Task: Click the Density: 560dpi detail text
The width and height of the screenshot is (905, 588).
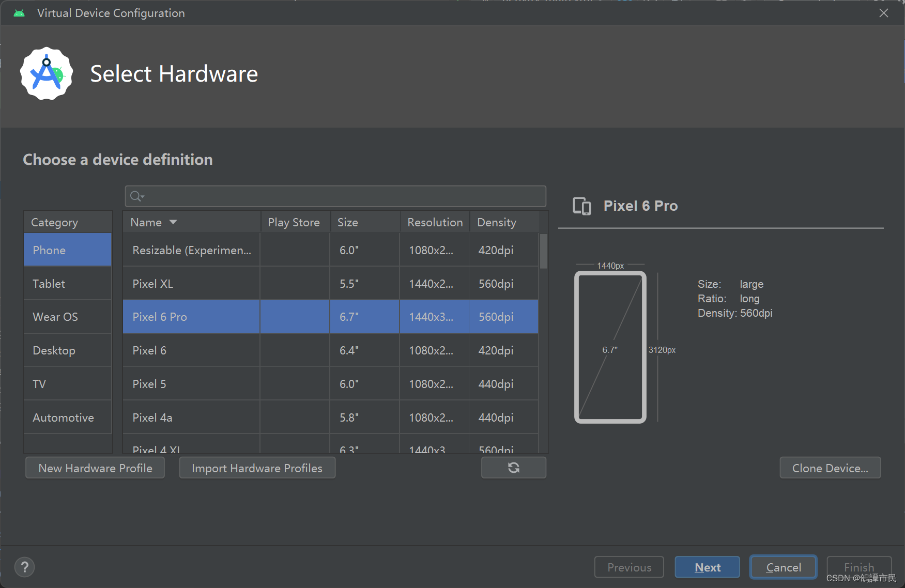Action: (735, 313)
